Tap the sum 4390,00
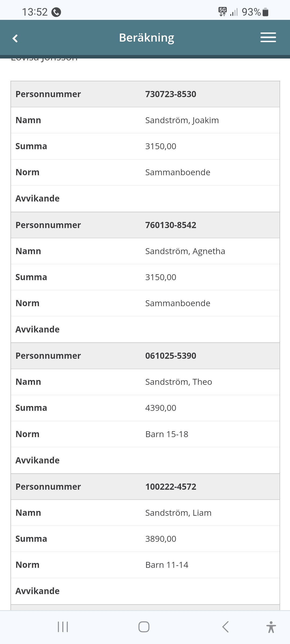Screen dimensions: 290x644 161,408
